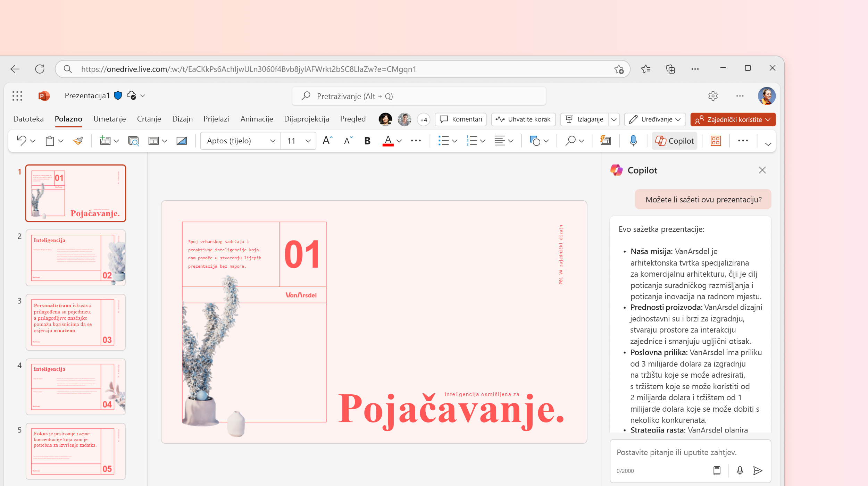Click the Paste clipboard icon
868x486 pixels.
[50, 141]
